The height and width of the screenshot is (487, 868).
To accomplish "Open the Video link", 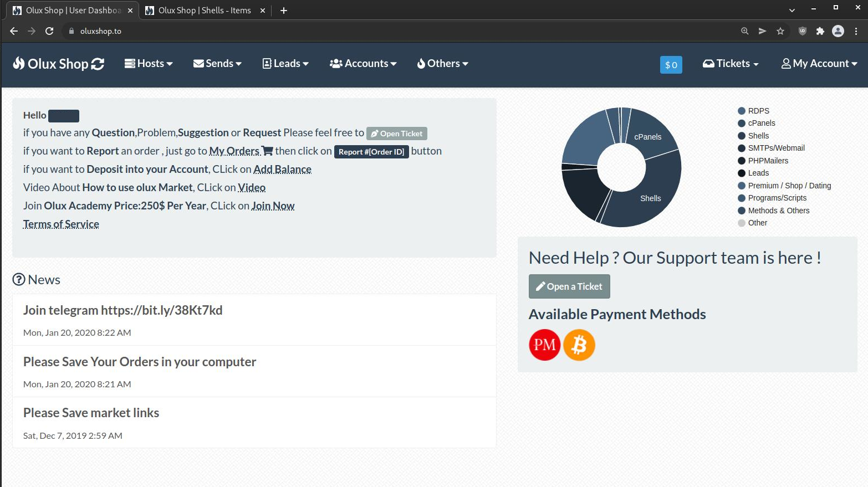I will pyautogui.click(x=252, y=187).
